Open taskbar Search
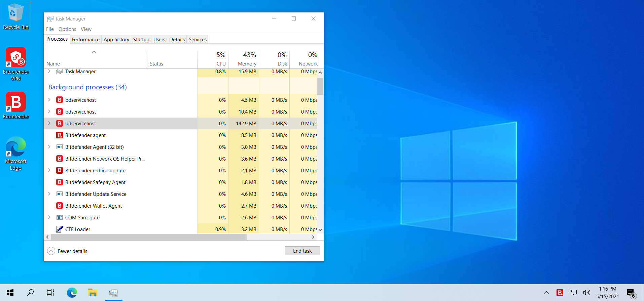The height and width of the screenshot is (301, 644). (x=30, y=293)
